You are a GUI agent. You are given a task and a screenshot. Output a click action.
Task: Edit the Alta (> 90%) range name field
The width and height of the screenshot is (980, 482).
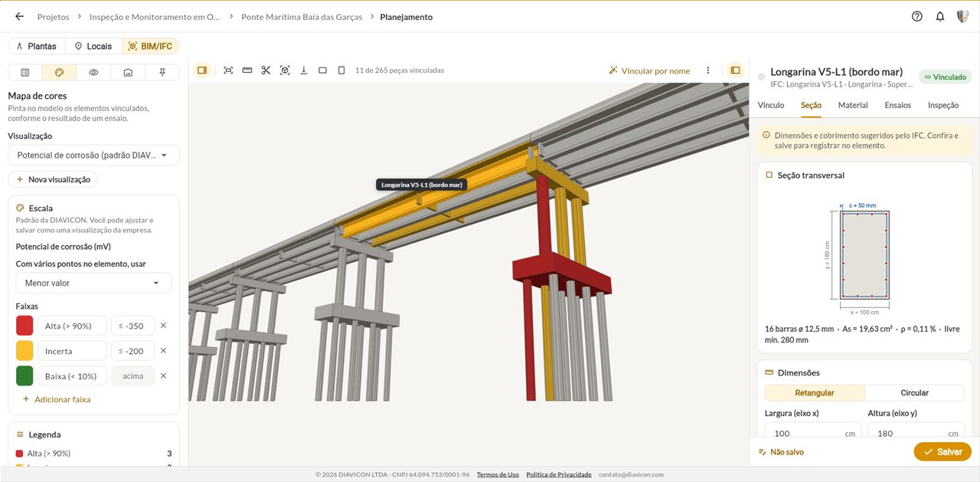pyautogui.click(x=72, y=326)
